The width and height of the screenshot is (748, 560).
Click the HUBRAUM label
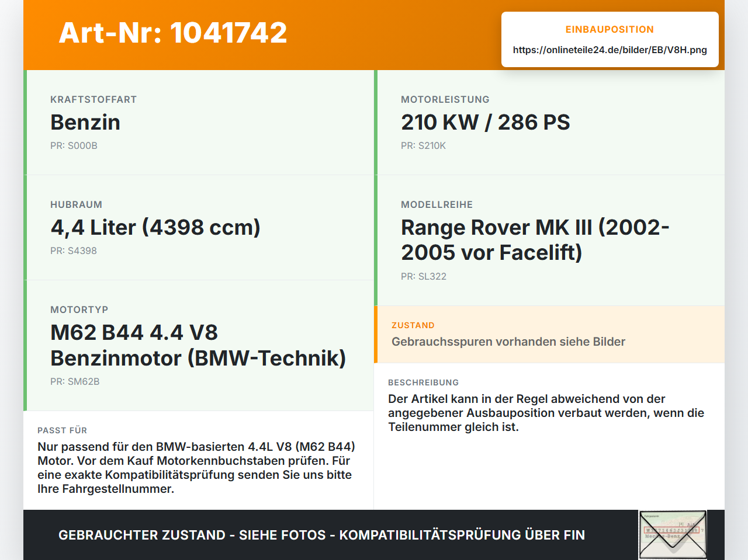click(x=76, y=204)
